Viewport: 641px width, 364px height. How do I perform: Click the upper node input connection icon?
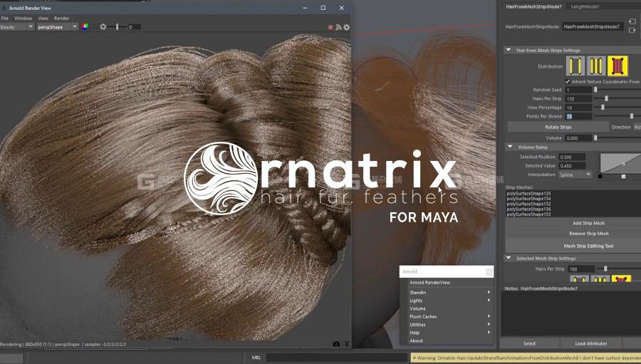point(632,21)
